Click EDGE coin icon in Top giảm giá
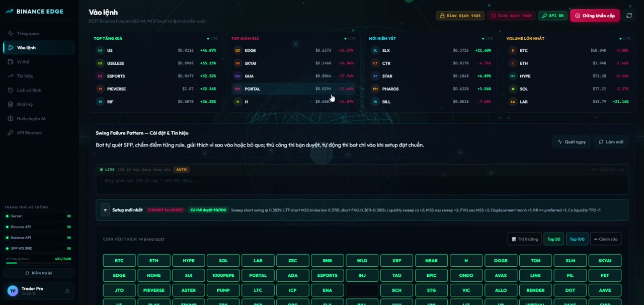The image size is (644, 305). [237, 50]
